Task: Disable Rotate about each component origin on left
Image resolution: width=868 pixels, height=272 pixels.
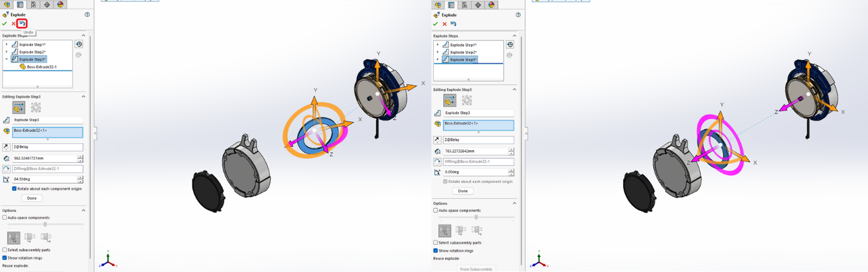Action: [15, 189]
